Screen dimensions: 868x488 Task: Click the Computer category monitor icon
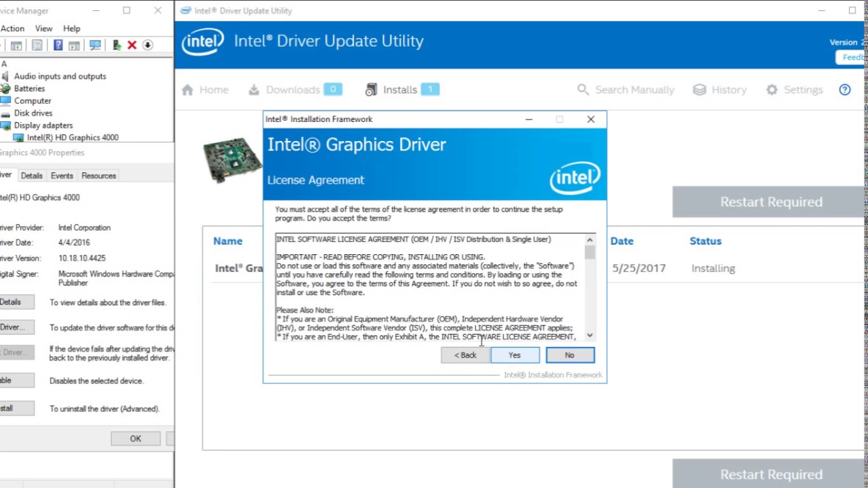point(6,101)
